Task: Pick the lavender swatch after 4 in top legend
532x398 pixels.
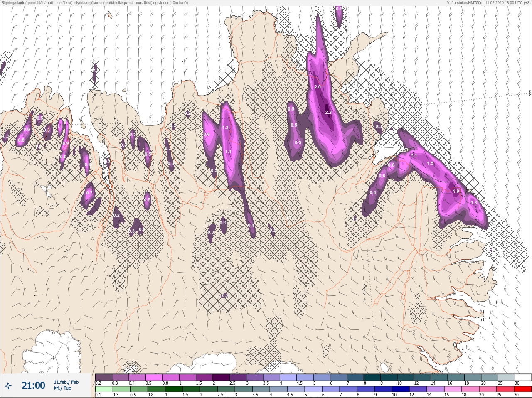Action: click(288, 378)
